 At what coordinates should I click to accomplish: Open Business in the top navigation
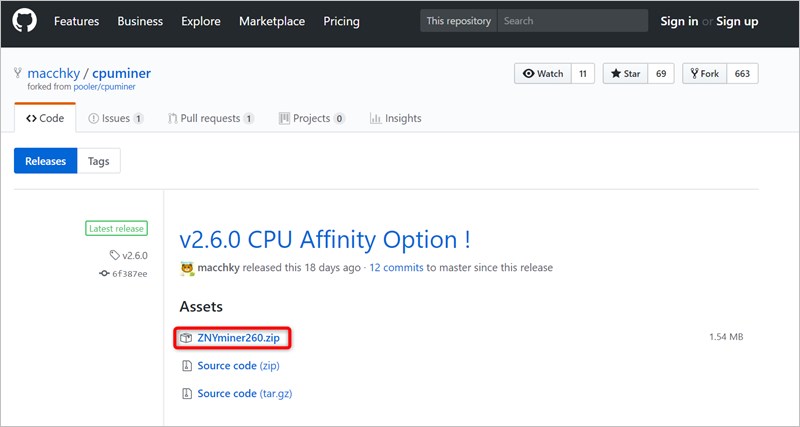(140, 21)
